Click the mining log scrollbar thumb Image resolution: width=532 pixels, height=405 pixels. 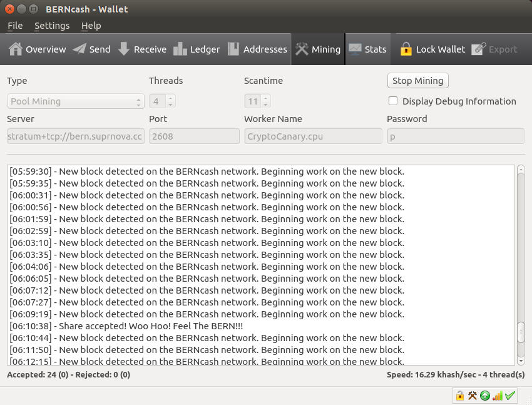[x=521, y=333]
